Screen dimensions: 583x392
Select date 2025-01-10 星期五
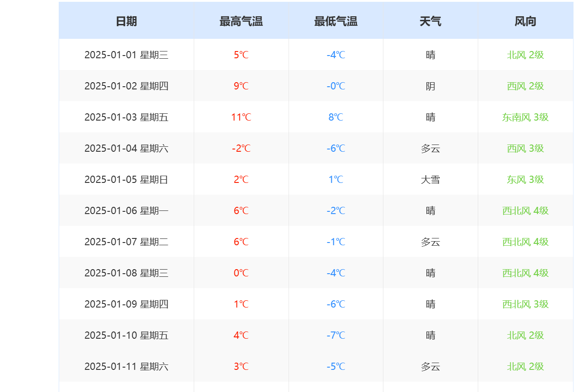click(126, 335)
